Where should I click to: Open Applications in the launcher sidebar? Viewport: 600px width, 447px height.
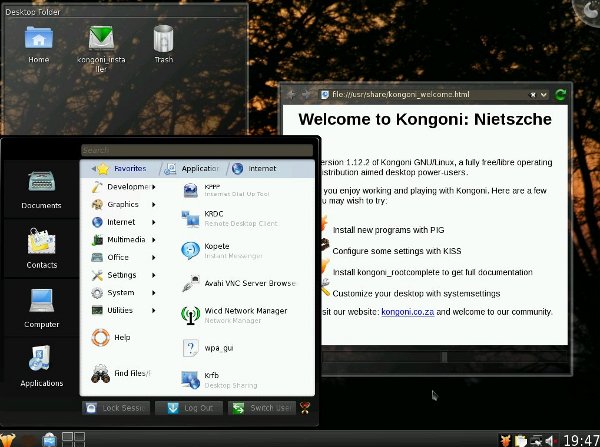(x=41, y=367)
